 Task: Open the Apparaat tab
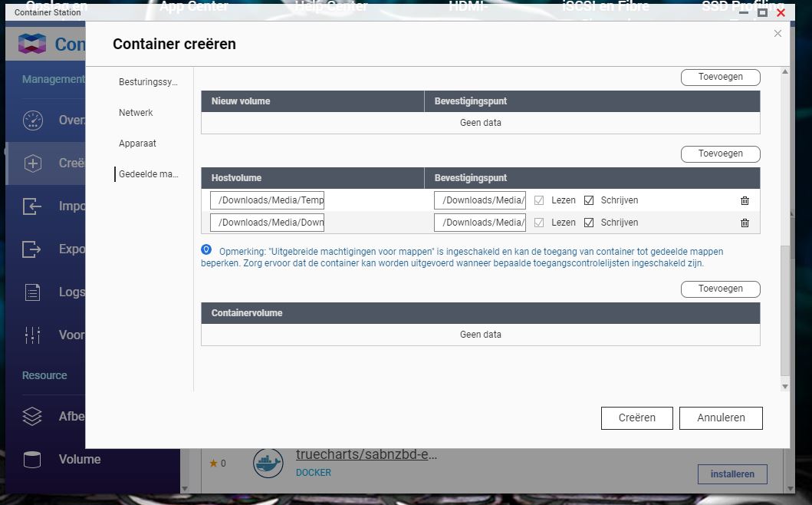pos(136,143)
